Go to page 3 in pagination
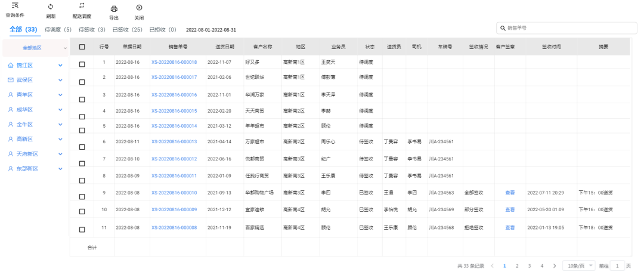The image size is (644, 278). pos(529,265)
